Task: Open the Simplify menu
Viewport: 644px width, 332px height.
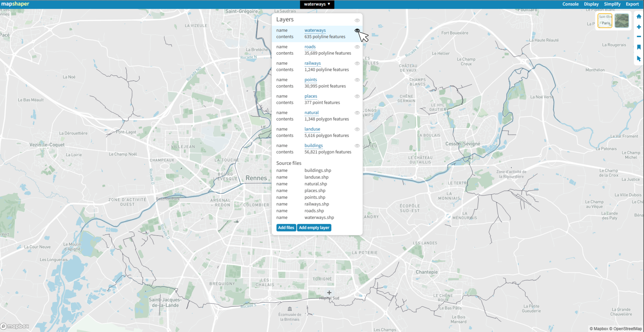Action: click(612, 4)
